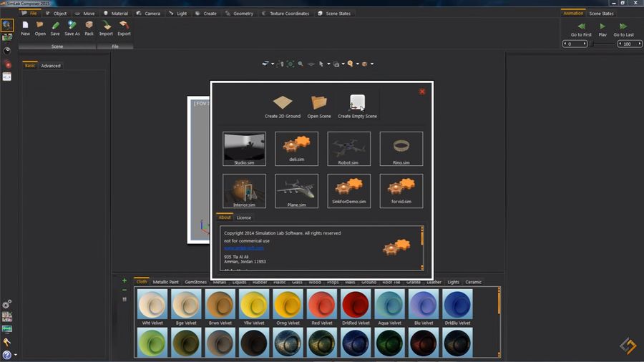644x362 pixels.
Task: Expand the window layout dropdown arrow
Action: coord(343,64)
